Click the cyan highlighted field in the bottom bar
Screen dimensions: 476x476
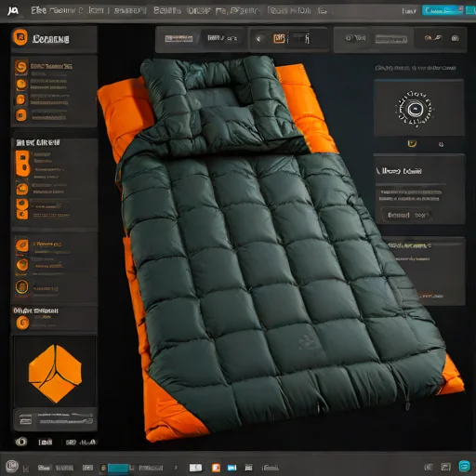coord(118,468)
